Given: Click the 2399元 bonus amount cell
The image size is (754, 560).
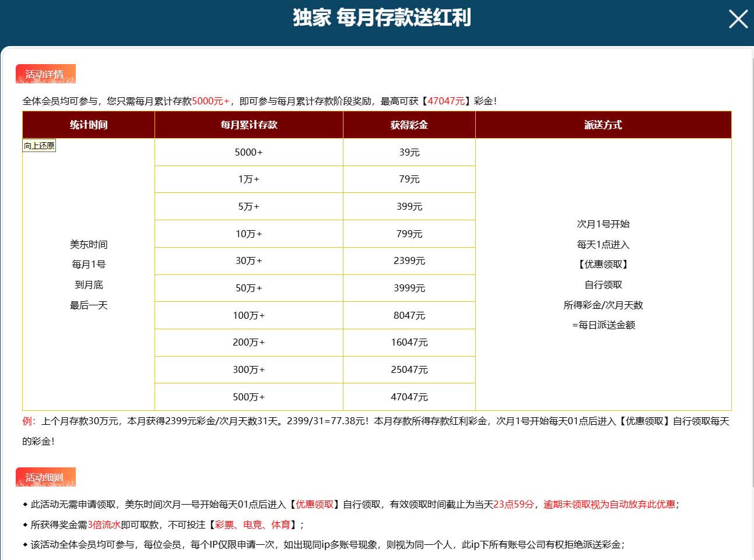Looking at the screenshot, I should pos(409,261).
